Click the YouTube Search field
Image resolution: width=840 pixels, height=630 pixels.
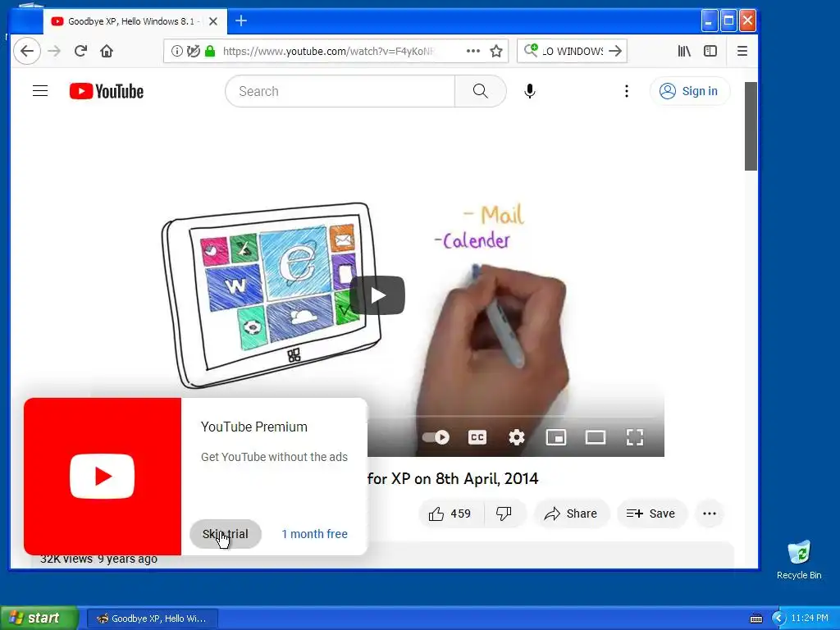coord(340,91)
